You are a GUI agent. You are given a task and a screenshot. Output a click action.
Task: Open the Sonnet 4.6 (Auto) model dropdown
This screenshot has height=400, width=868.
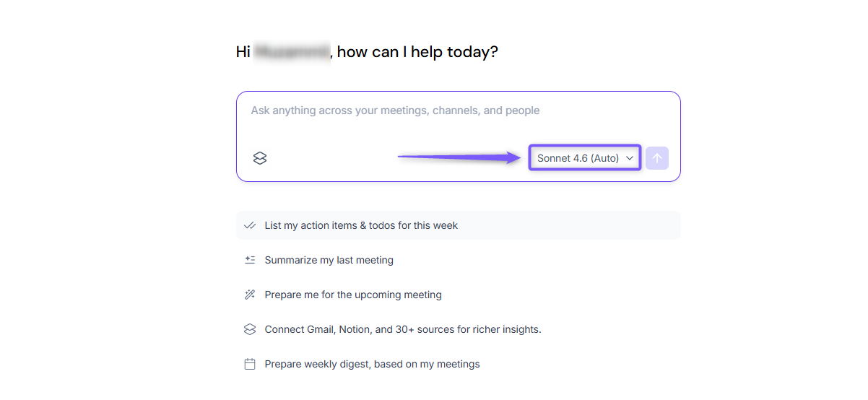(585, 158)
